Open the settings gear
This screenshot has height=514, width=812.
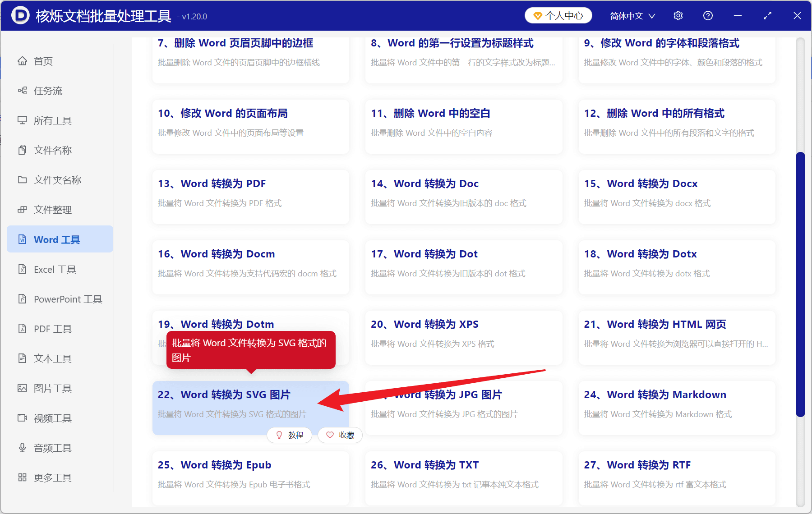pos(678,15)
